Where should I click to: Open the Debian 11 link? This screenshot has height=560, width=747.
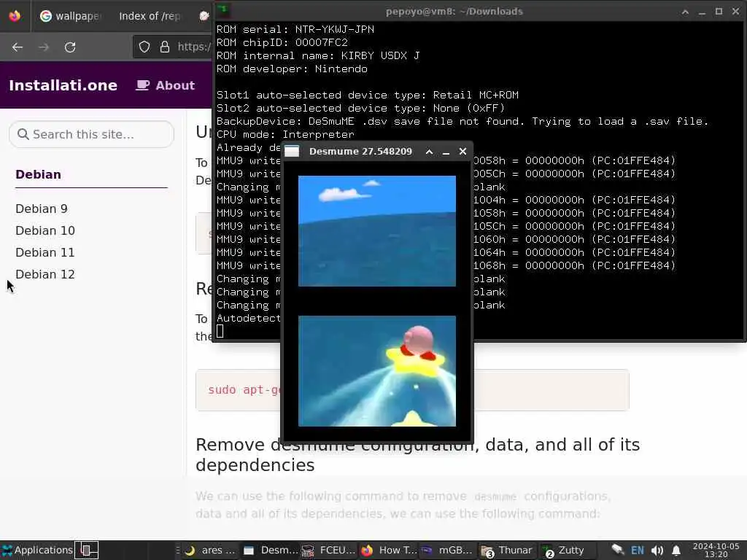point(44,252)
